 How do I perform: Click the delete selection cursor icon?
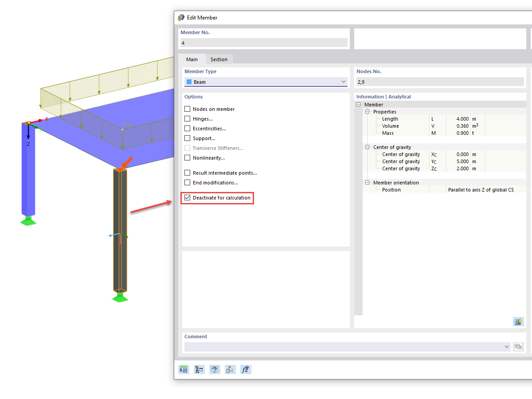click(x=230, y=369)
